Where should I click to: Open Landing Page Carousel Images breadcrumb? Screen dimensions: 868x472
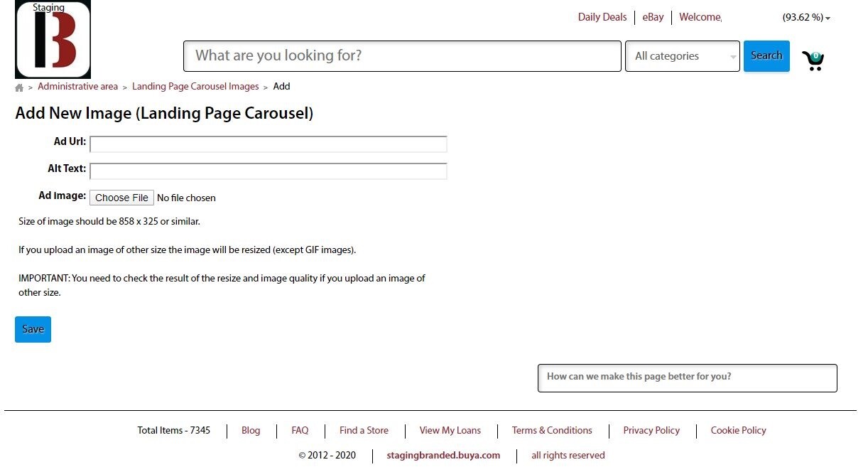tap(195, 87)
